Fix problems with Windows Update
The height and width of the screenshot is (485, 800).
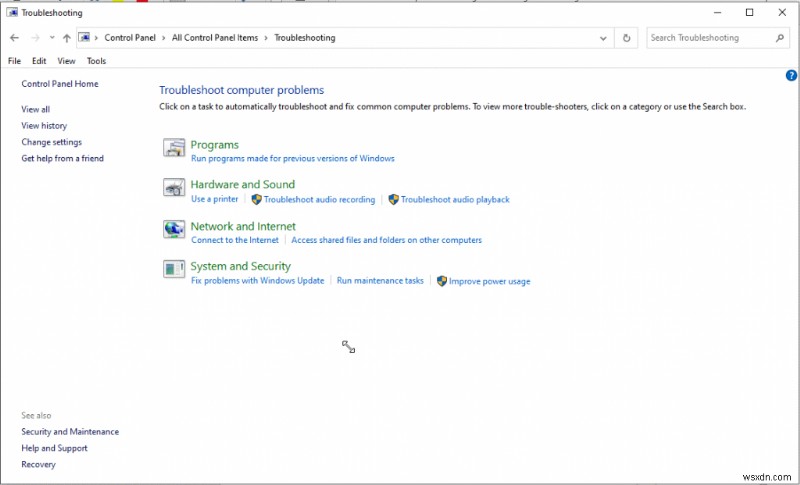click(258, 280)
